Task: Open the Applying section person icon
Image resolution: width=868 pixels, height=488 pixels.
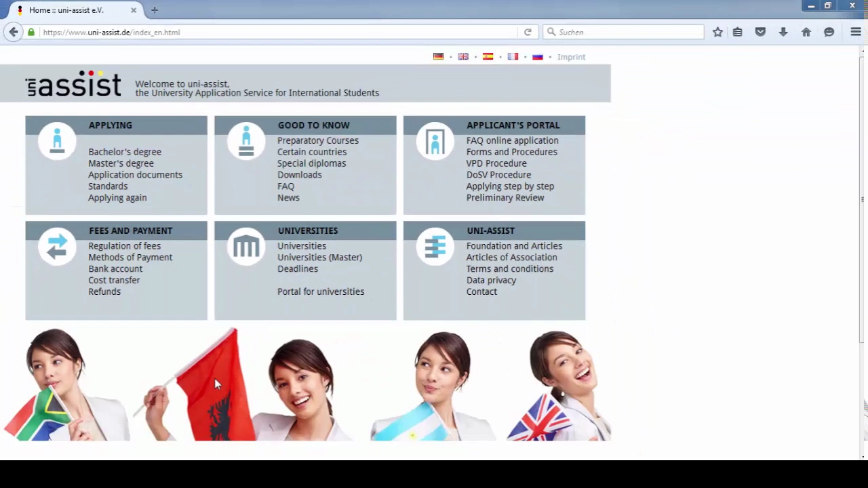Action: click(57, 141)
